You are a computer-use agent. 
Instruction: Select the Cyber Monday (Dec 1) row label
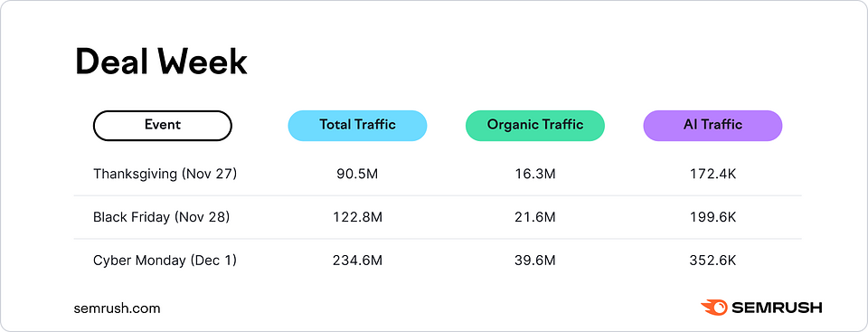point(165,261)
